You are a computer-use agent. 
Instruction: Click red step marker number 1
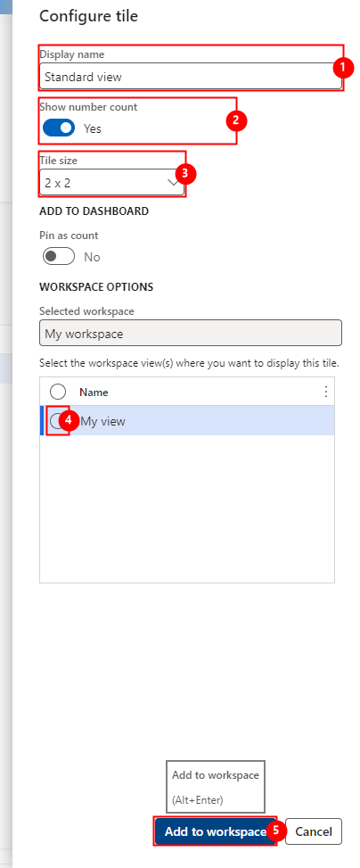[343, 68]
